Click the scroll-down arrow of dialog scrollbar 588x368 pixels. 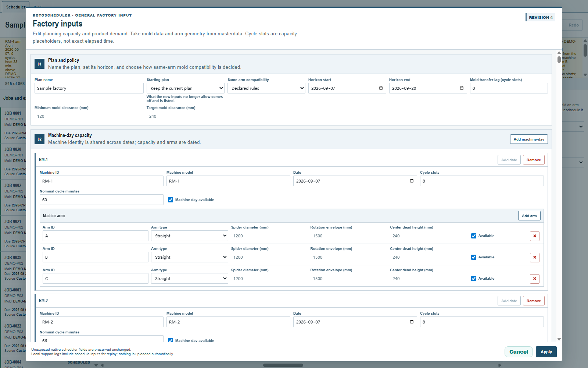pos(559,339)
